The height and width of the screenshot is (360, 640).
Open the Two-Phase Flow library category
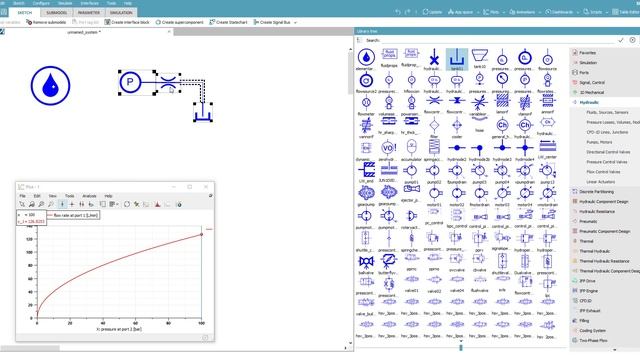coord(593,340)
